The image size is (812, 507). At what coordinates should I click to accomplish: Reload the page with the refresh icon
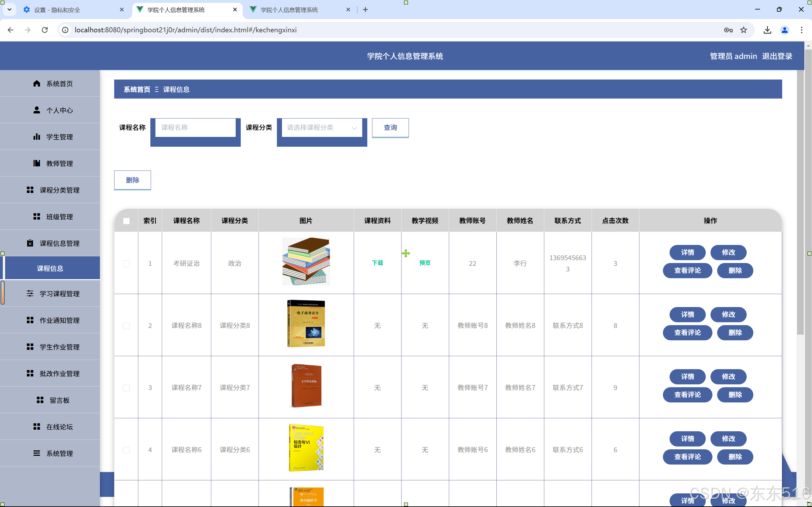pos(45,30)
